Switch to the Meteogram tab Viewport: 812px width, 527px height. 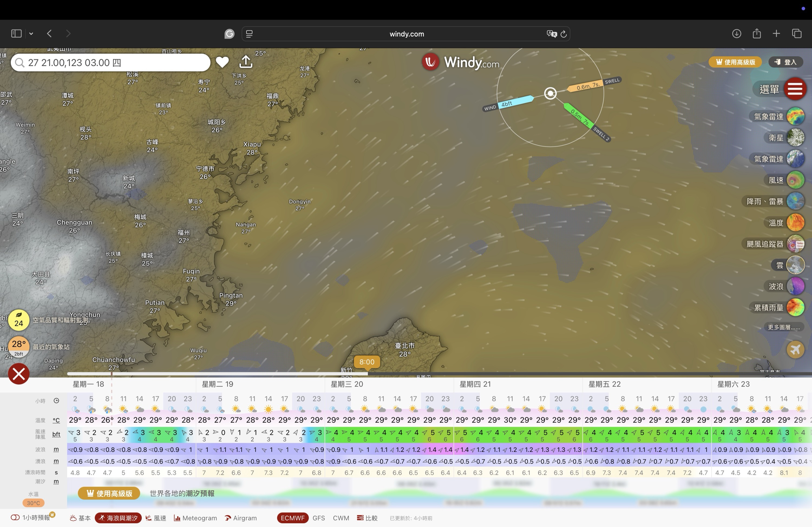[x=195, y=518]
